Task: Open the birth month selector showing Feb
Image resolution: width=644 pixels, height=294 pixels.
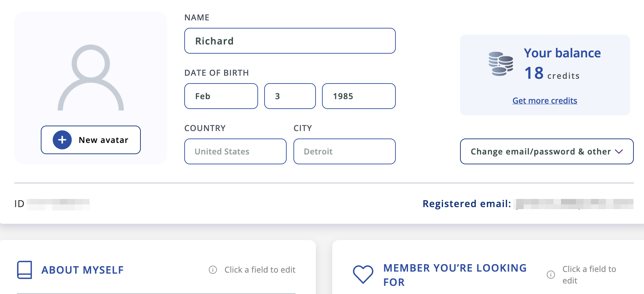Action: coord(221,96)
